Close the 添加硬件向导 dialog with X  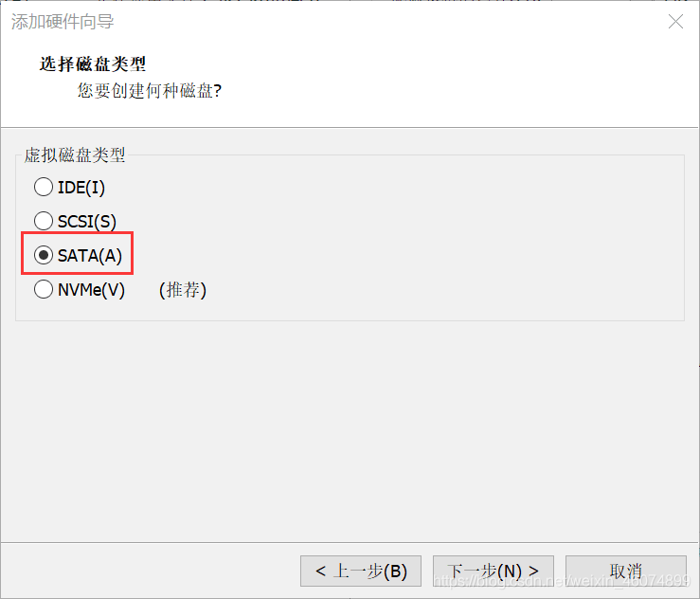point(675,21)
